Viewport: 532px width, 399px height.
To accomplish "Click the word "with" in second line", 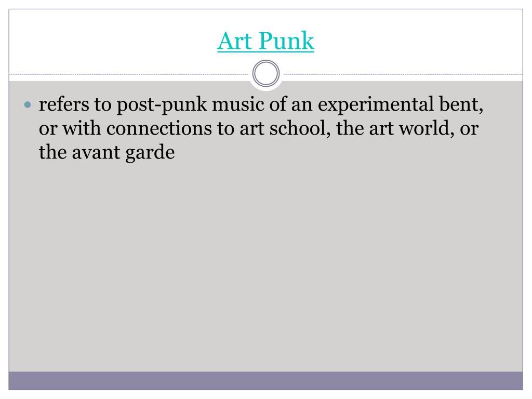I will 82,129.
